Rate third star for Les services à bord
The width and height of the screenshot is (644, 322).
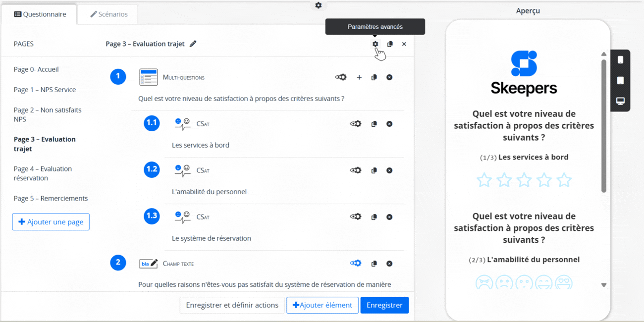(x=524, y=180)
